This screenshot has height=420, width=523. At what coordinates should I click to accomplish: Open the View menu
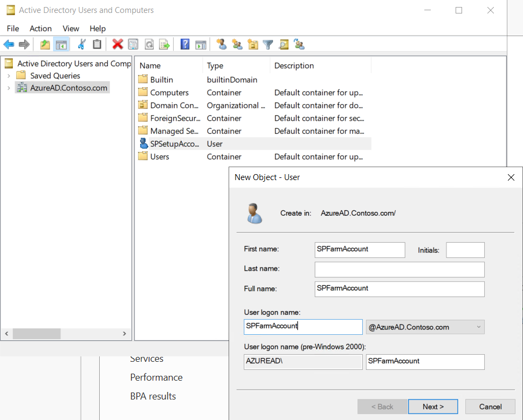[x=71, y=29]
